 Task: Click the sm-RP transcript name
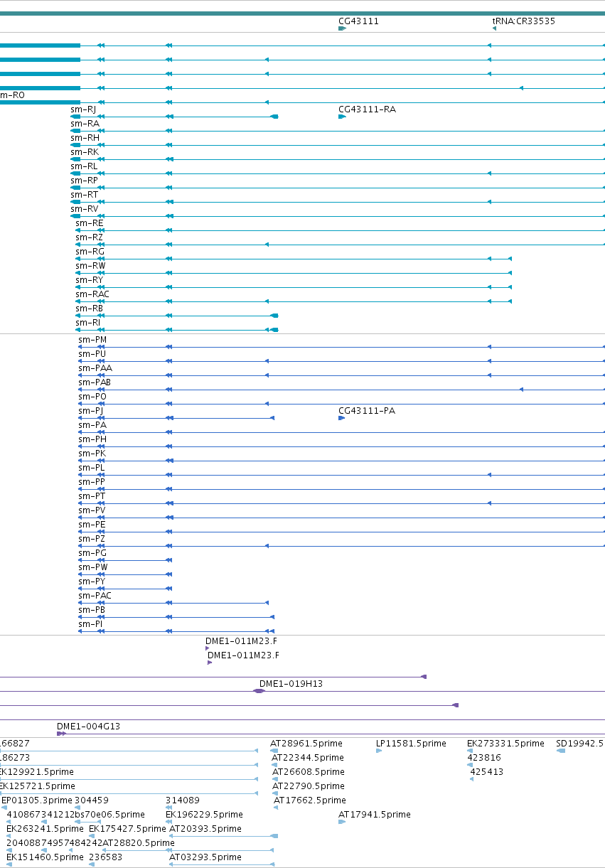click(x=84, y=181)
